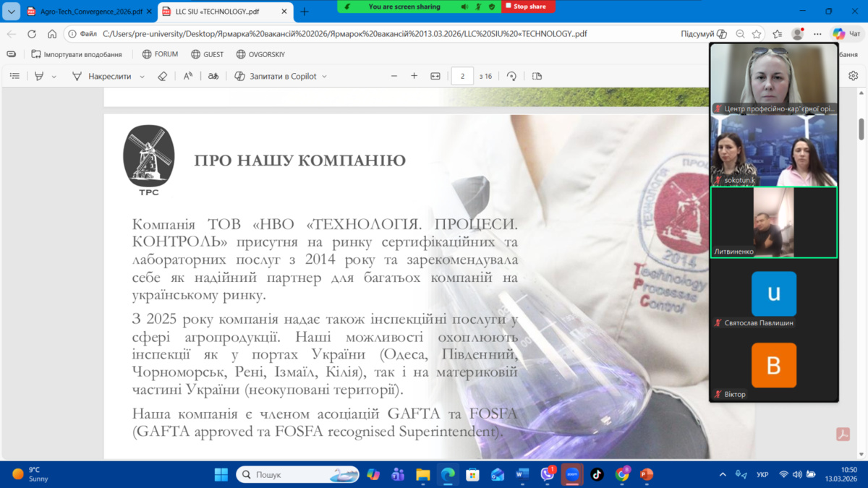Toggle the highlight marker tool
This screenshot has width=868, height=488.
coord(39,76)
